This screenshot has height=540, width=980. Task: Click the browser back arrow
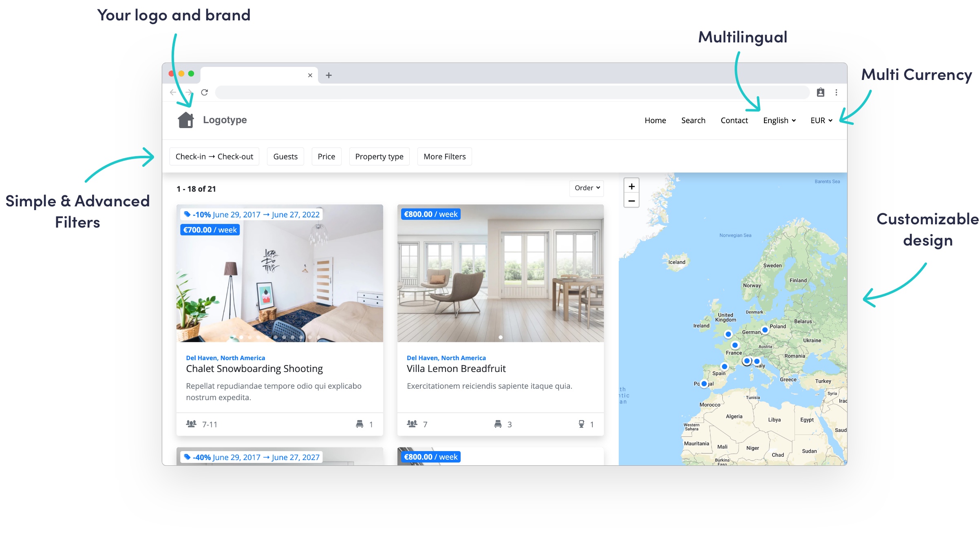point(173,93)
